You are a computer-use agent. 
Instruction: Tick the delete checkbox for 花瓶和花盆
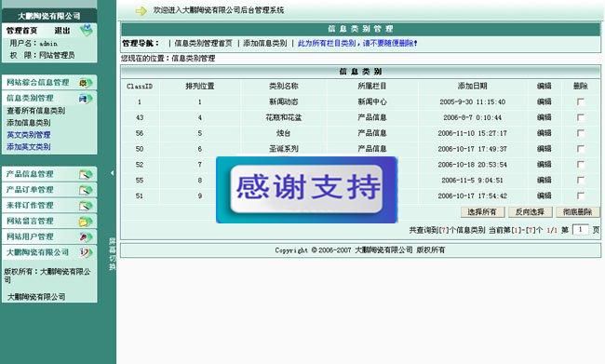pos(580,117)
